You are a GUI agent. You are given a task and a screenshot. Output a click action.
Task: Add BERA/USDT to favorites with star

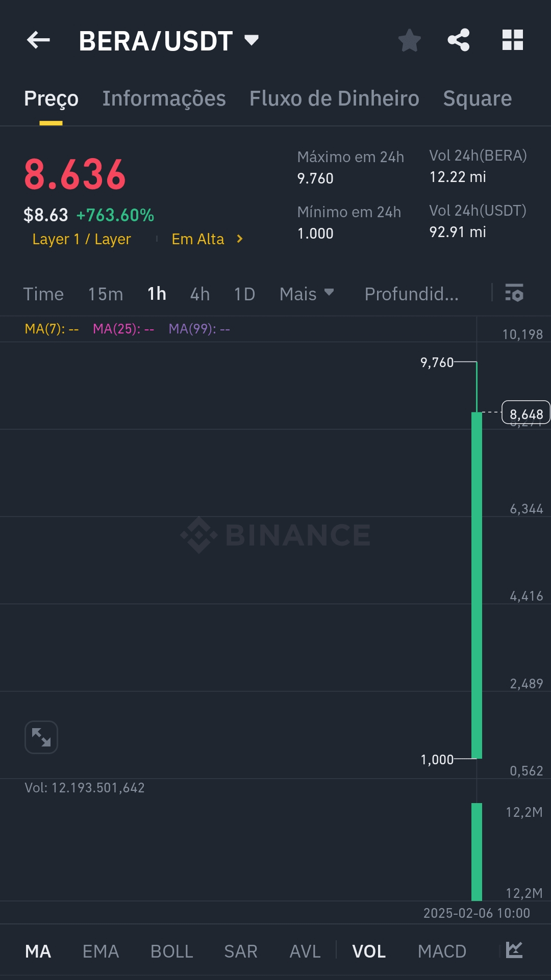[x=409, y=40]
